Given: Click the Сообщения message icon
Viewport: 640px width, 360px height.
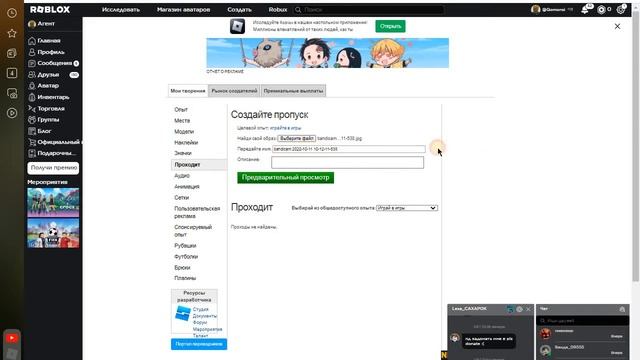Looking at the screenshot, I should (32, 63).
